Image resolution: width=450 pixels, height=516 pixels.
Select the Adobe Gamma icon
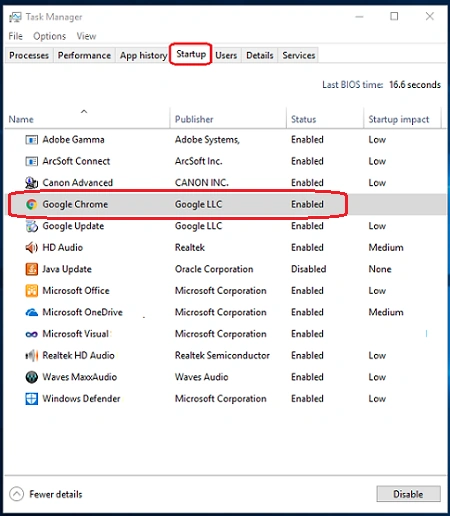pyautogui.click(x=32, y=140)
